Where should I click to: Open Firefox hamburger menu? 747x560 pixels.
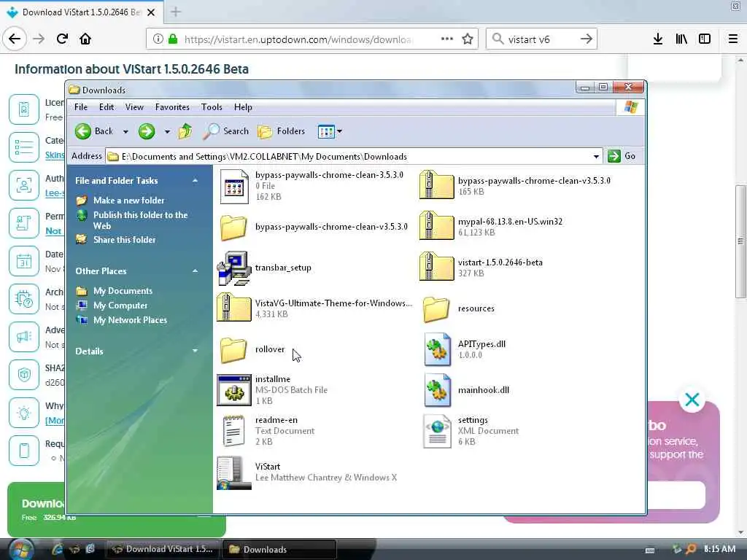coord(732,39)
